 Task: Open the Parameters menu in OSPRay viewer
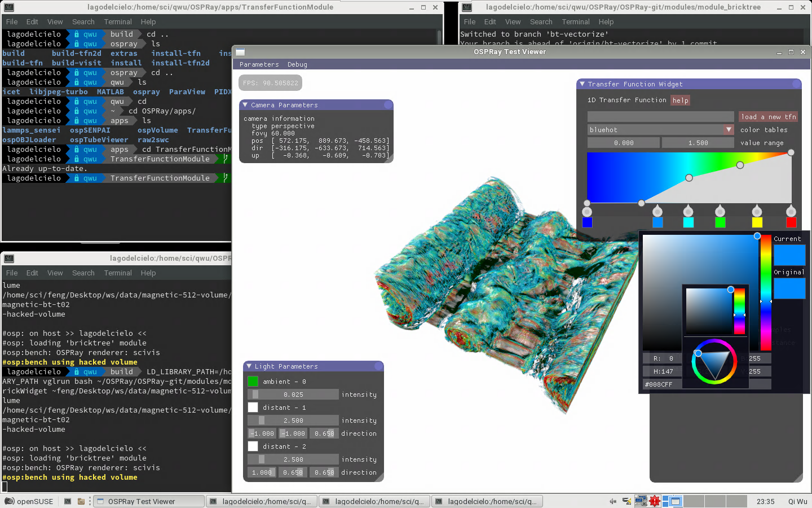(x=259, y=65)
